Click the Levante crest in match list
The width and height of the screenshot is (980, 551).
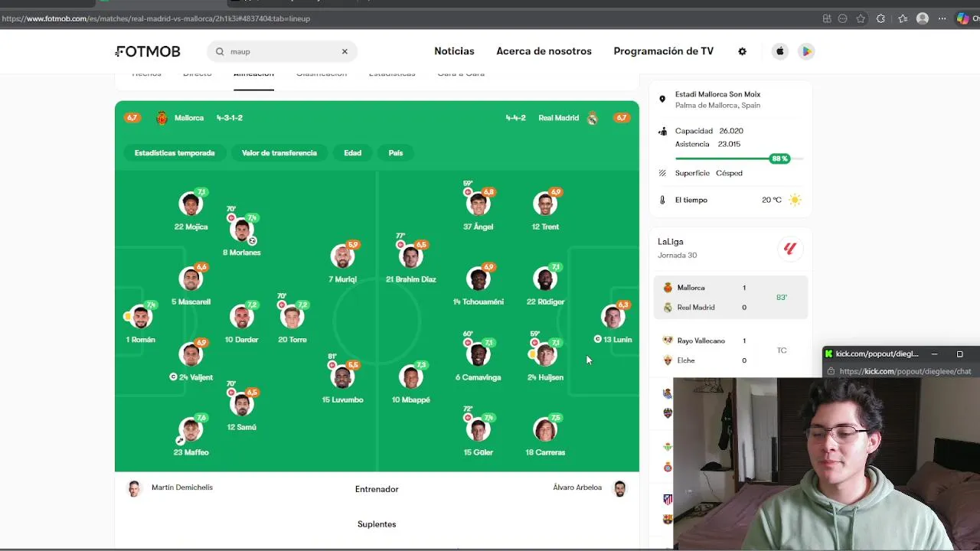coord(668,413)
